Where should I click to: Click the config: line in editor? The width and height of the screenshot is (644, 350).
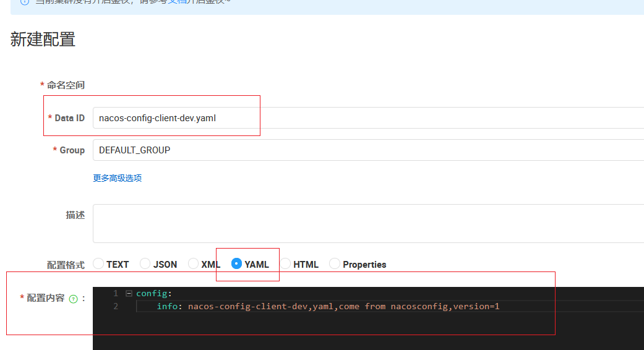(154, 293)
